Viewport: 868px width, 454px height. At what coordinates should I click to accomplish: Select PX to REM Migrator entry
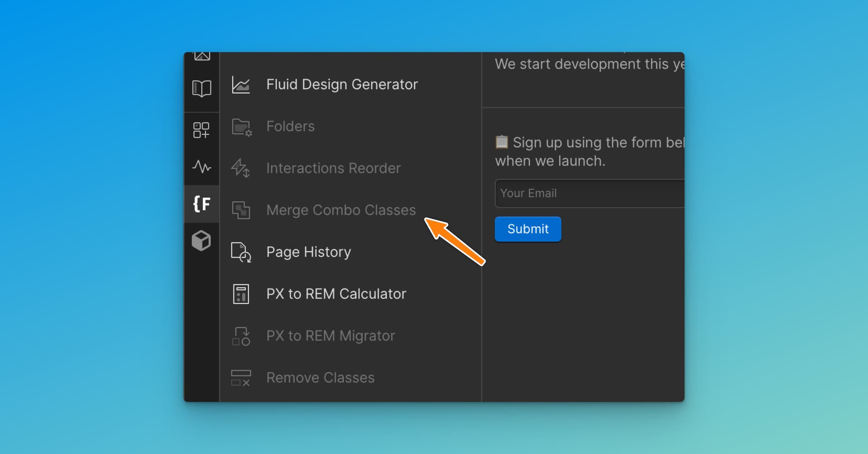(x=330, y=336)
